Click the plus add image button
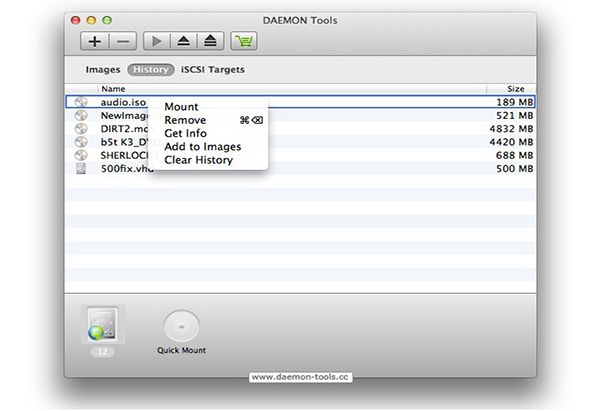This screenshot has width=590, height=411. (x=94, y=41)
